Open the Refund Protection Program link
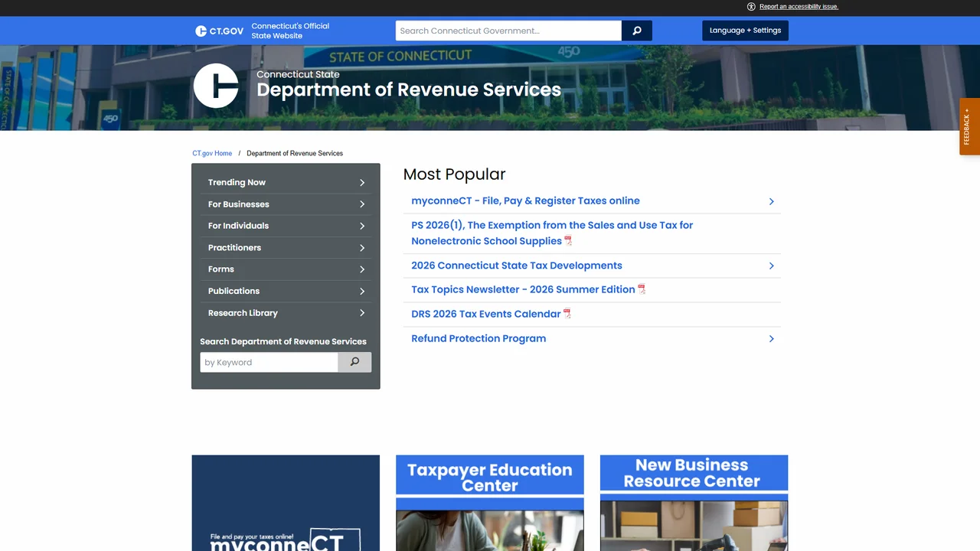 [x=479, y=338]
